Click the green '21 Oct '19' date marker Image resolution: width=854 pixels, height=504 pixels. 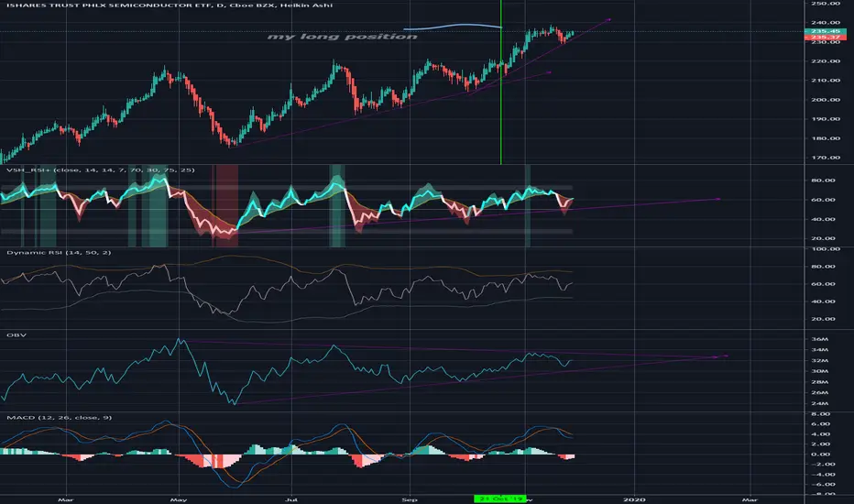(x=500, y=499)
